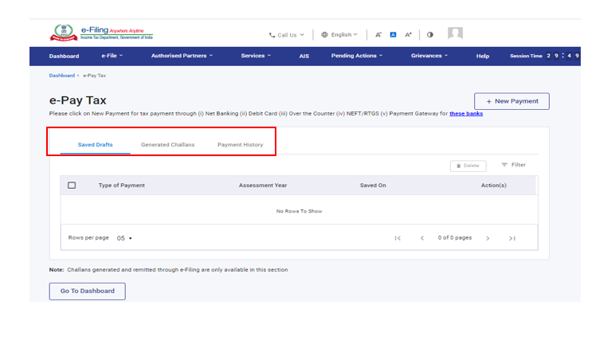Expand the Call Us dropdown
The image size is (615, 364).
(x=287, y=35)
